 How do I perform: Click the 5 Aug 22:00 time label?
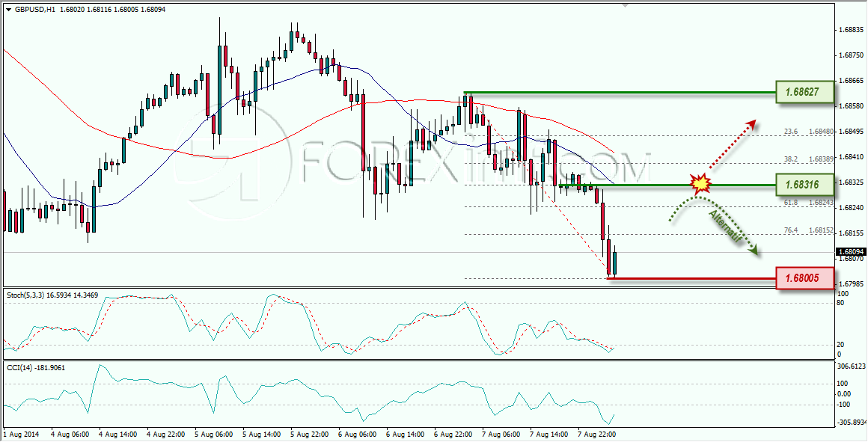click(x=311, y=434)
